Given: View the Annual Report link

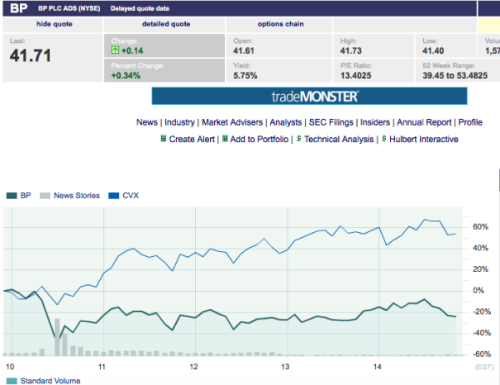Looking at the screenshot, I should (x=424, y=122).
